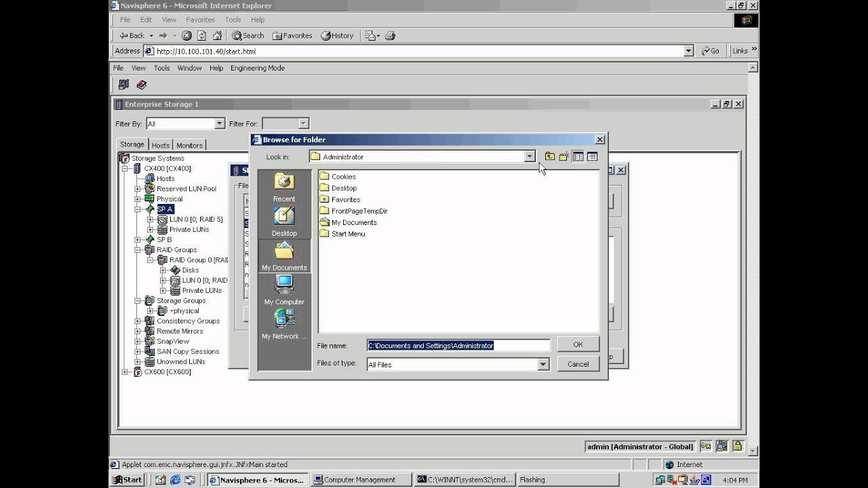This screenshot has width=868, height=488.
Task: Select the My Documents folder in list
Action: point(348,222)
